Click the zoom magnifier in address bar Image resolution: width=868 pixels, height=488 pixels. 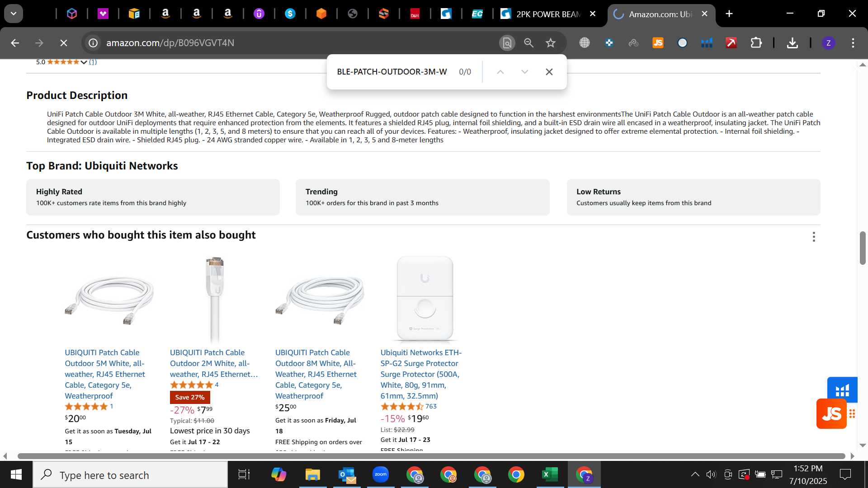pos(528,43)
